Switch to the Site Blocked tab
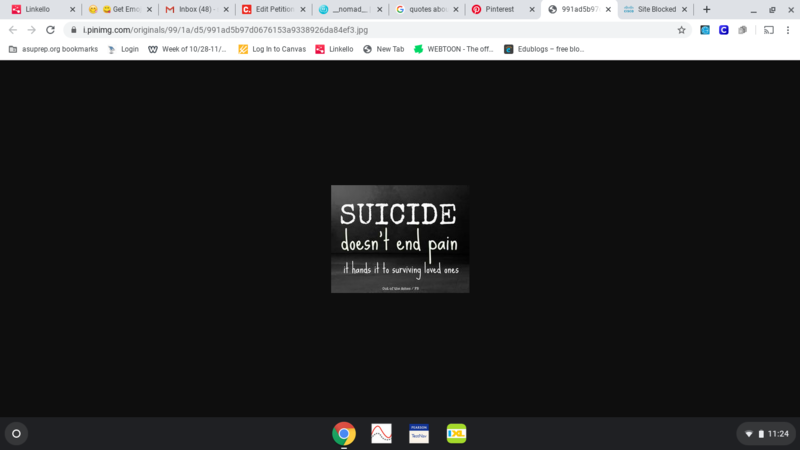Image resolution: width=800 pixels, height=450 pixels. tap(650, 9)
